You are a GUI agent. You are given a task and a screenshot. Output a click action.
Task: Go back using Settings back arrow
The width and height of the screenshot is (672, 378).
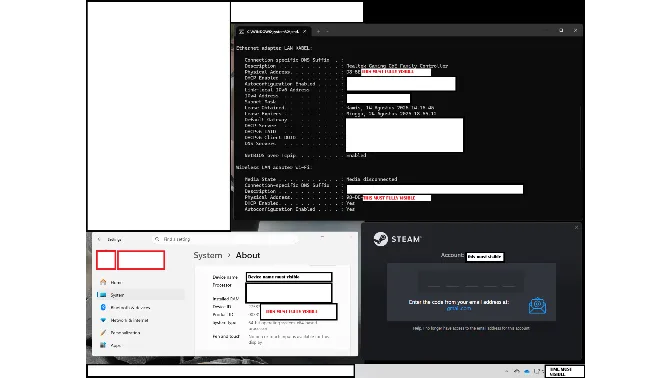tap(99, 239)
